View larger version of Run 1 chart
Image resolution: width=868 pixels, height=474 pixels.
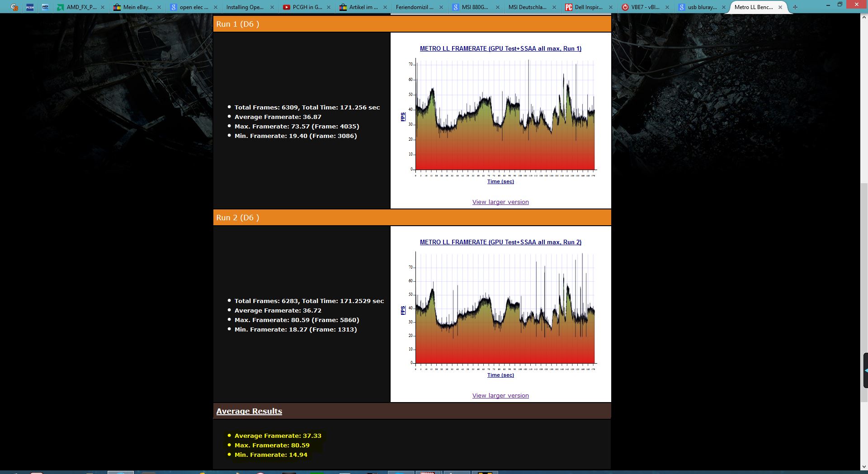pos(500,202)
